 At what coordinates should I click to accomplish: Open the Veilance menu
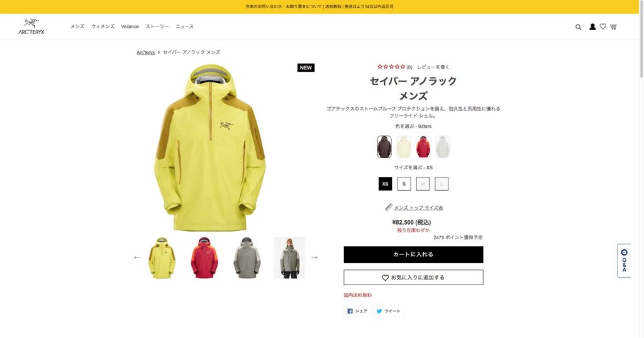(x=130, y=26)
